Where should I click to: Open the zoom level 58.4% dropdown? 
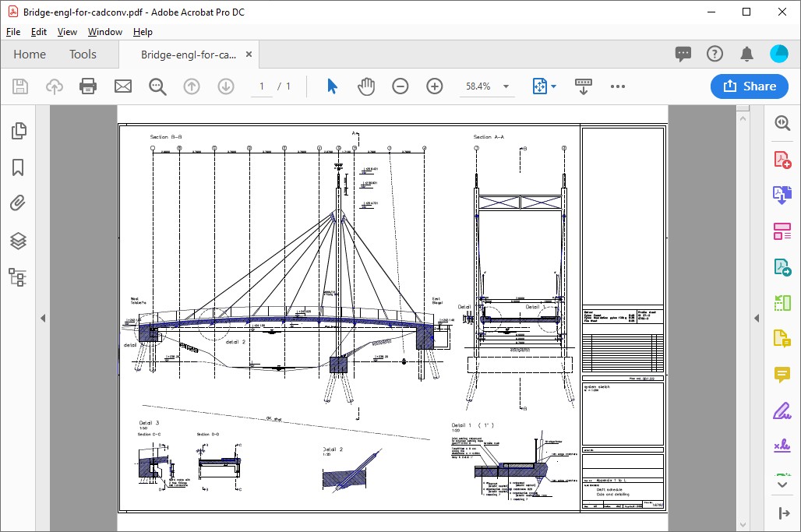pos(506,86)
